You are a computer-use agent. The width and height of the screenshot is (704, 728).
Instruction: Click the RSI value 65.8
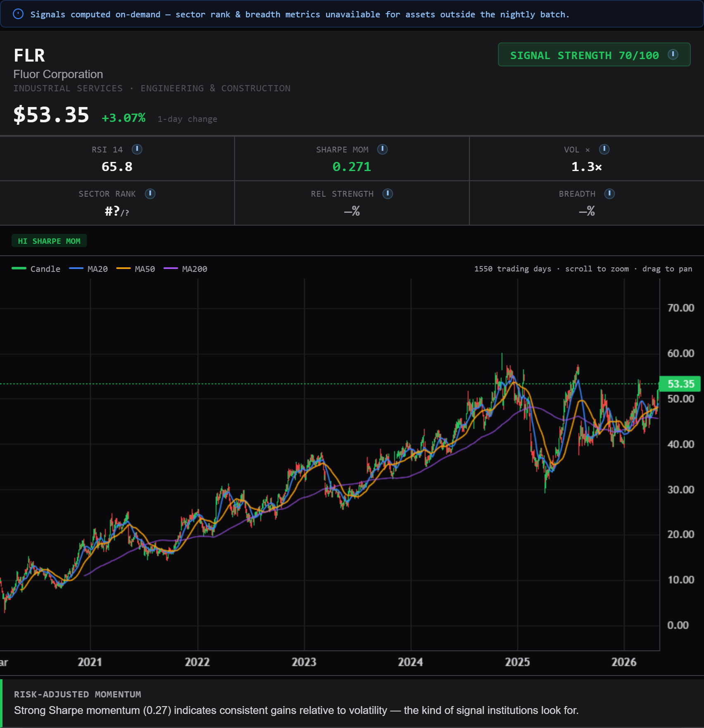tap(117, 167)
